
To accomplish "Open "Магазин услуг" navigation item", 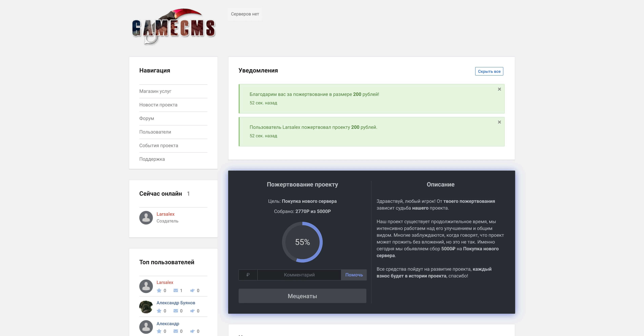I will pyautogui.click(x=155, y=91).
